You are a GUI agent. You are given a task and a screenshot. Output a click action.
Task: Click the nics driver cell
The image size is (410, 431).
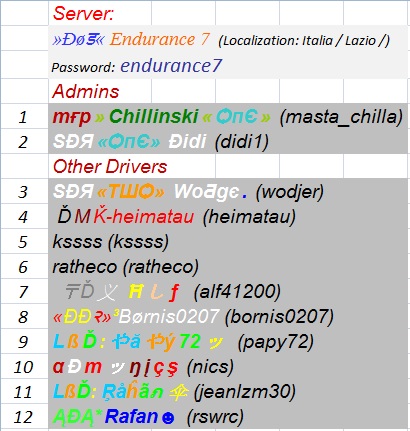[x=228, y=366]
